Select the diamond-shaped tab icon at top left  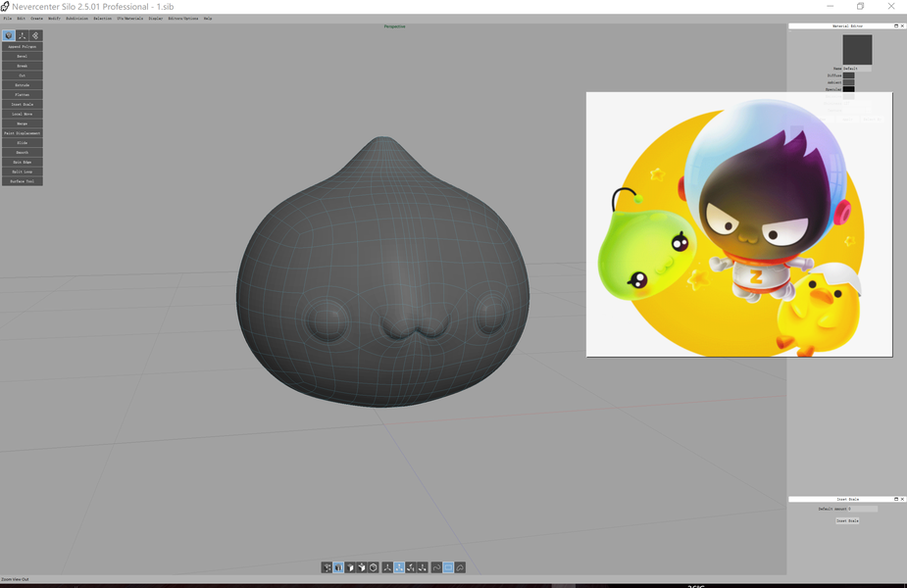point(35,36)
